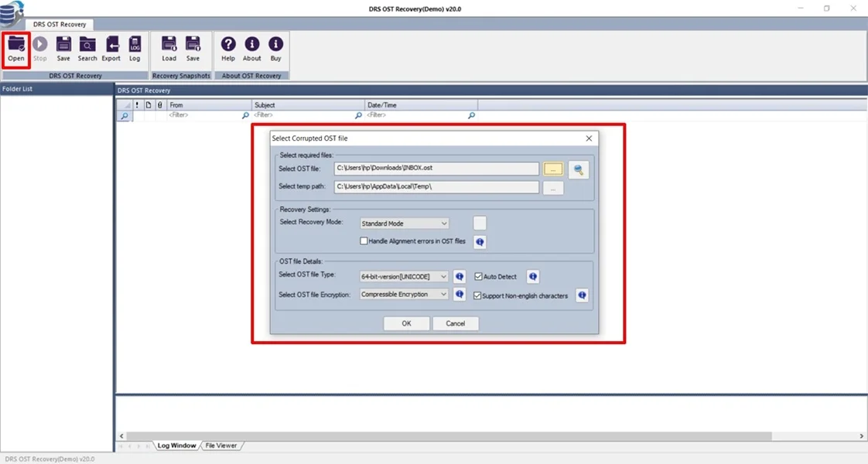
Task: Load a recovery snapshot
Action: click(x=169, y=49)
